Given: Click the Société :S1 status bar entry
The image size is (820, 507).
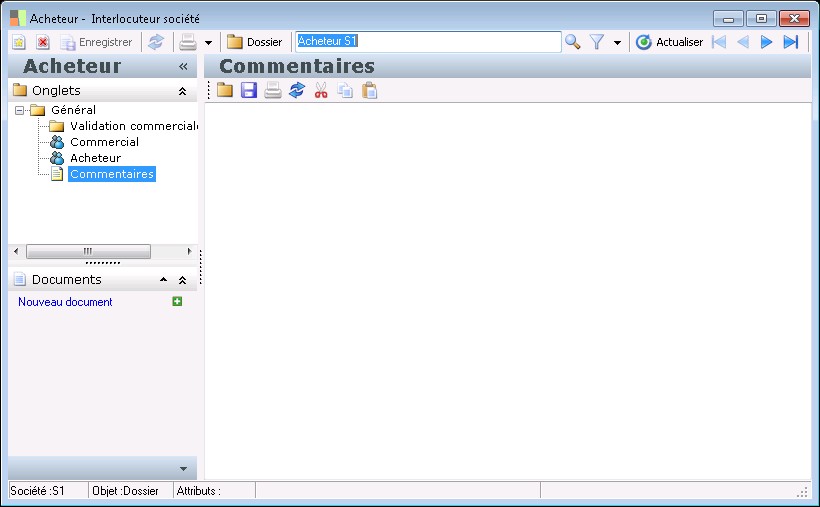Looking at the screenshot, I should (x=37, y=491).
